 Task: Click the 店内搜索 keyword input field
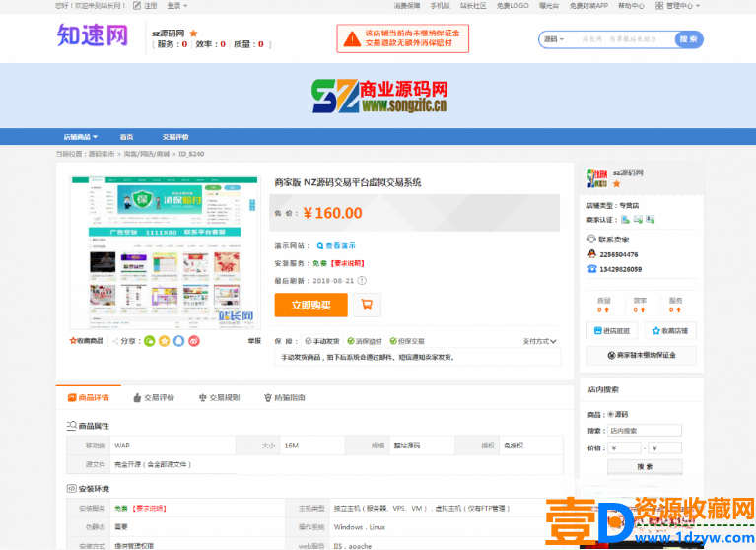pyautogui.click(x=644, y=431)
